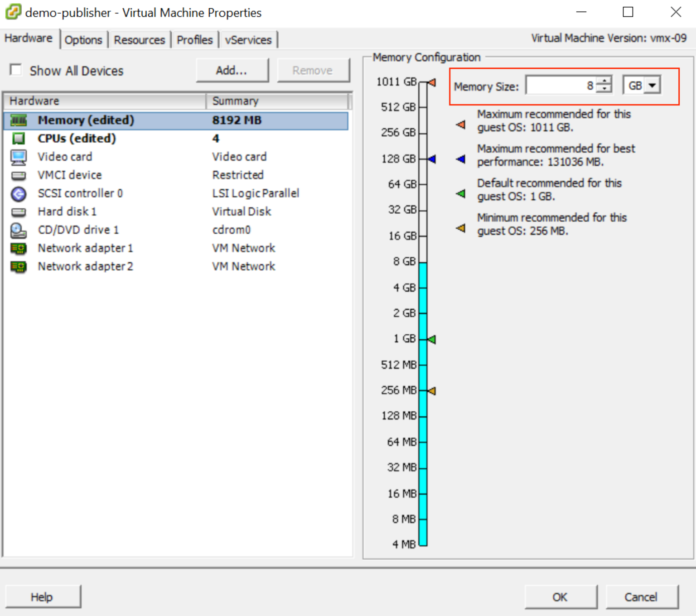The height and width of the screenshot is (616, 696).
Task: Click the CD/DVD drive 1 icon
Action: (19, 230)
